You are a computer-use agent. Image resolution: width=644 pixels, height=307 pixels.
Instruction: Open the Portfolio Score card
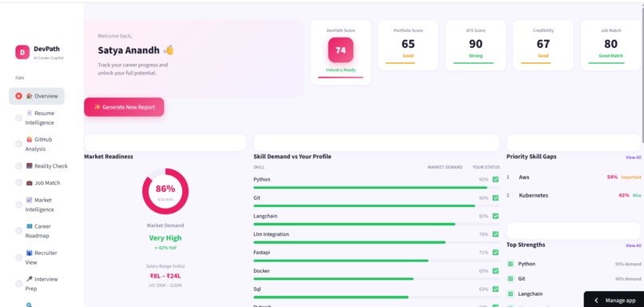[x=407, y=46]
